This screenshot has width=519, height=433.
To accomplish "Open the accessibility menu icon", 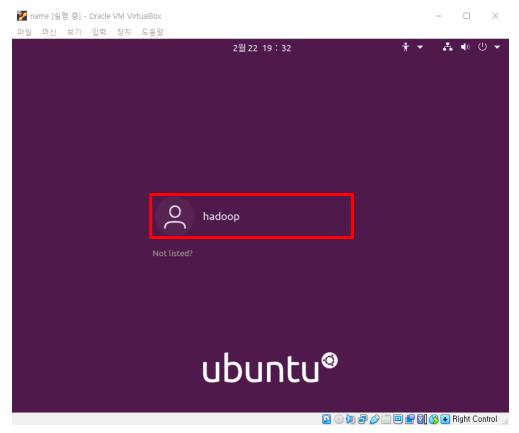I will 405,47.
